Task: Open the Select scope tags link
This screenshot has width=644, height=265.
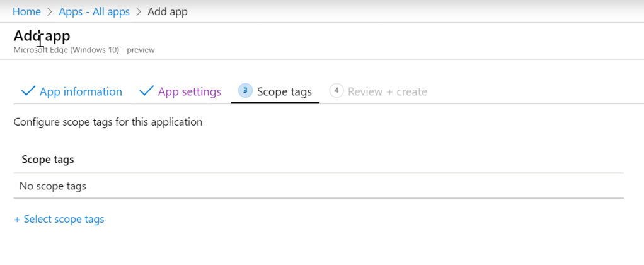Action: point(64,220)
